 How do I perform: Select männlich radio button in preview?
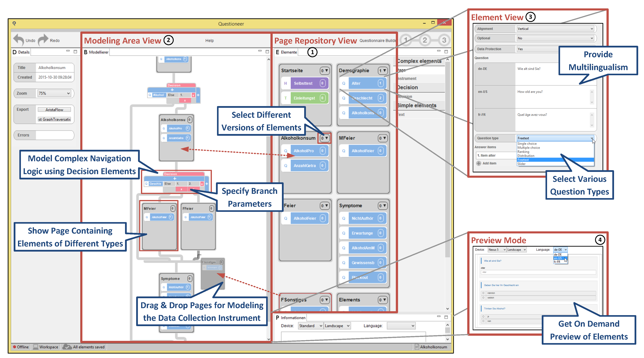click(x=483, y=293)
